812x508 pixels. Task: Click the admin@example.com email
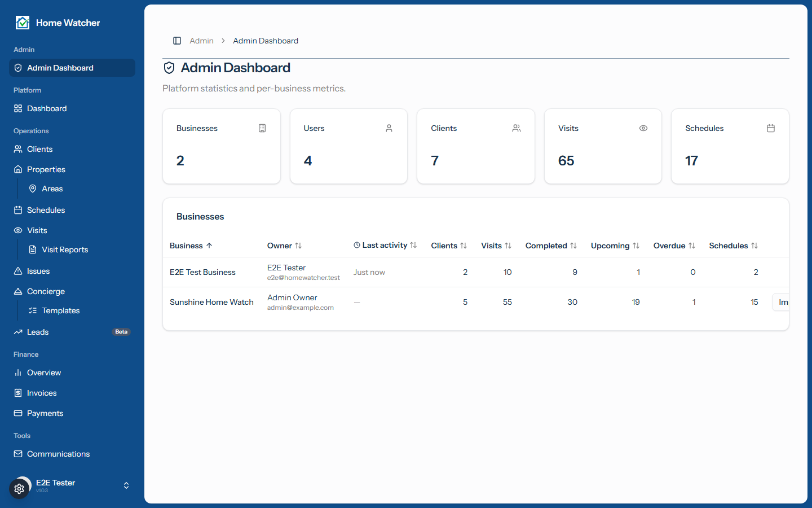click(x=301, y=308)
